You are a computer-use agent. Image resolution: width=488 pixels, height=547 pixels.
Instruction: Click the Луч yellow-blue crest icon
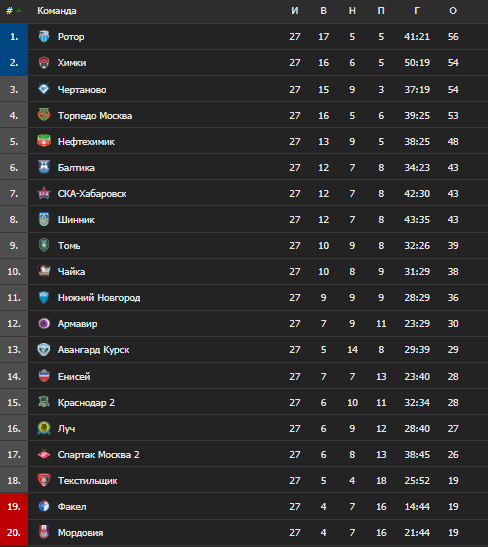tap(44, 428)
